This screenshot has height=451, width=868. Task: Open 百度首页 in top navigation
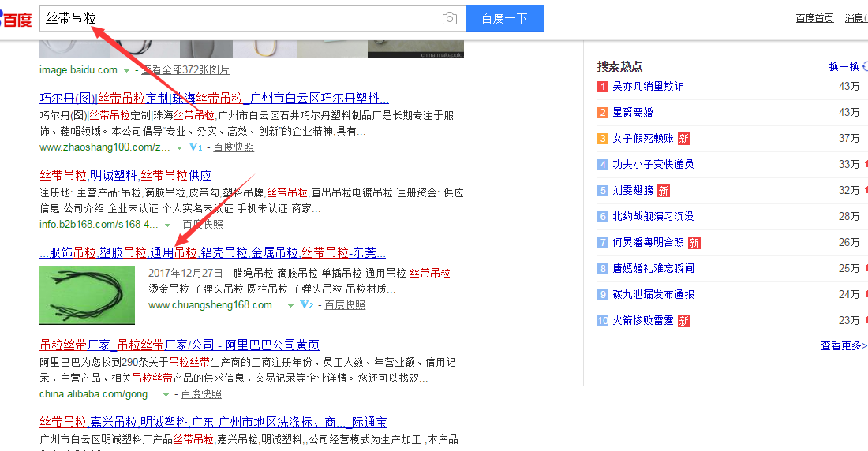tap(814, 18)
